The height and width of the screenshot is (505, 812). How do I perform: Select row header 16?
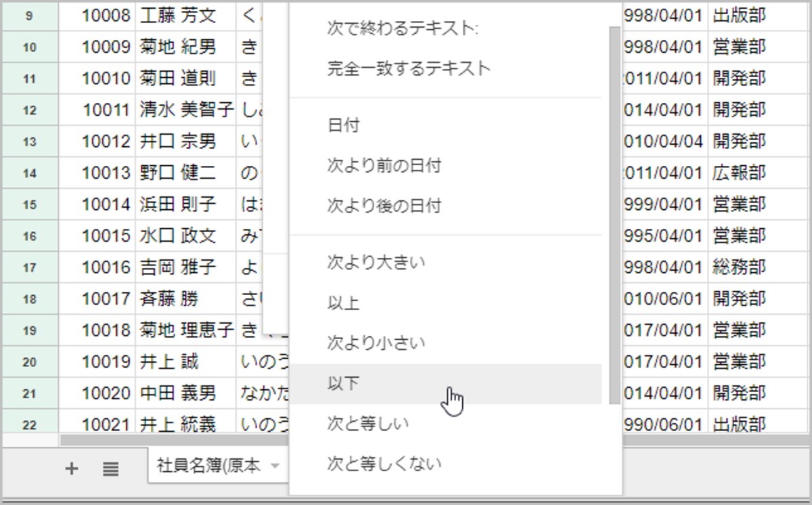pos(30,236)
